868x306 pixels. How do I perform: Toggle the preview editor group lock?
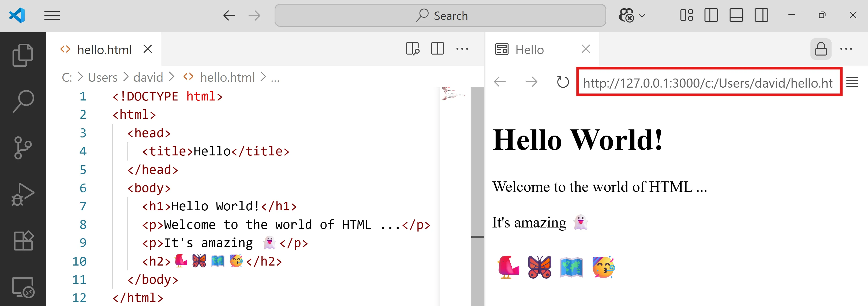point(821,49)
